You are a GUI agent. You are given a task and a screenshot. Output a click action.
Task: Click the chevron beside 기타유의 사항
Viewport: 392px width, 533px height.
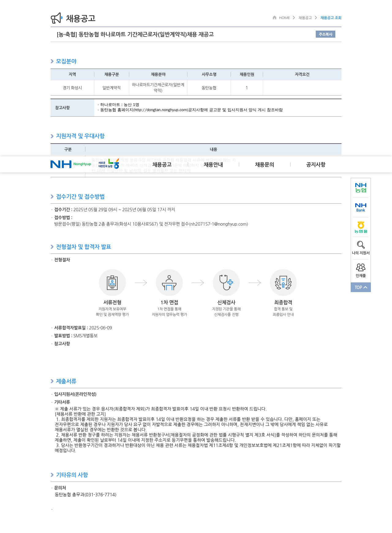pyautogui.click(x=52, y=475)
